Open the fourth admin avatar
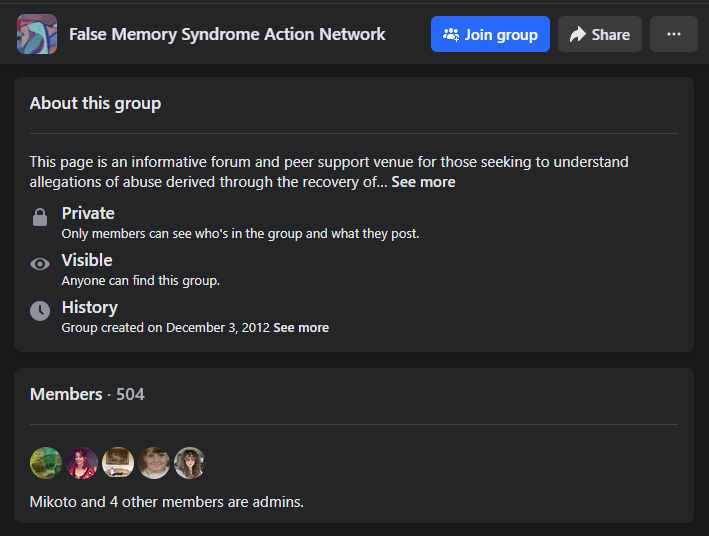This screenshot has height=536, width=709. 154,463
